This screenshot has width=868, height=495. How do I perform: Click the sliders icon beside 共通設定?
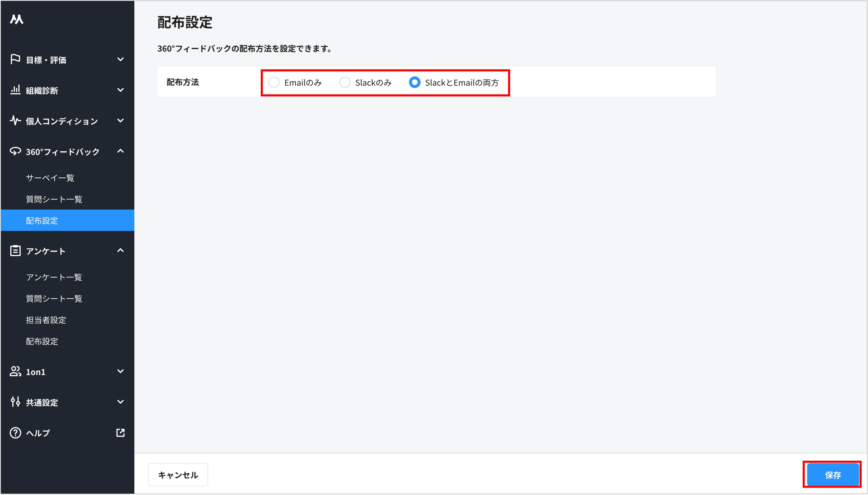15,402
